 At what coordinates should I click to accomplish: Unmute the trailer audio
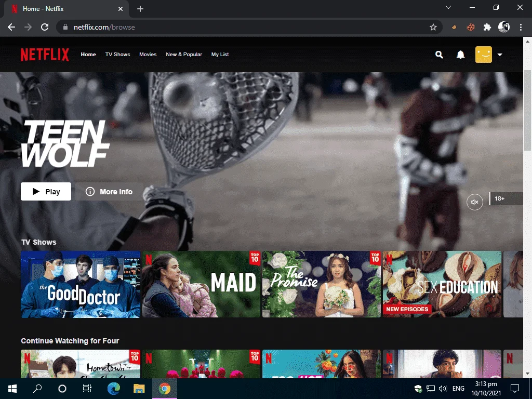tap(475, 202)
